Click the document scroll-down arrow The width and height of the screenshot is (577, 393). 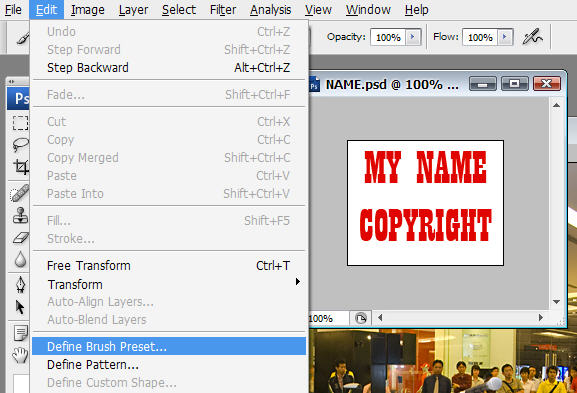click(556, 302)
